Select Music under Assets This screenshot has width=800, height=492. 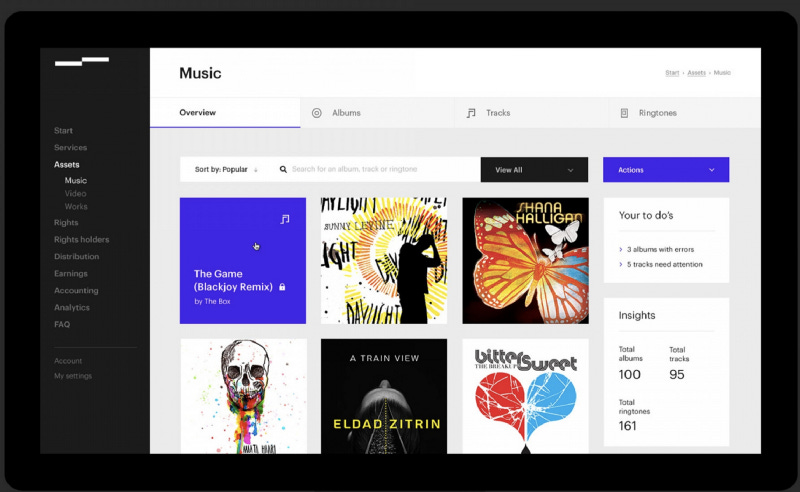click(76, 180)
